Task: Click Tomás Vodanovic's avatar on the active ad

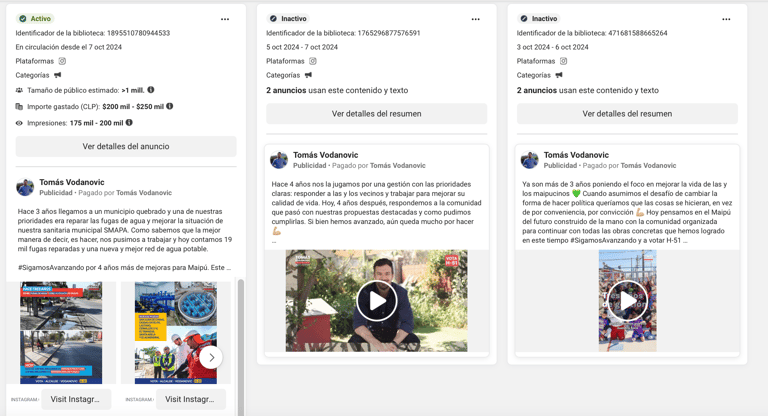Action: tap(25, 187)
